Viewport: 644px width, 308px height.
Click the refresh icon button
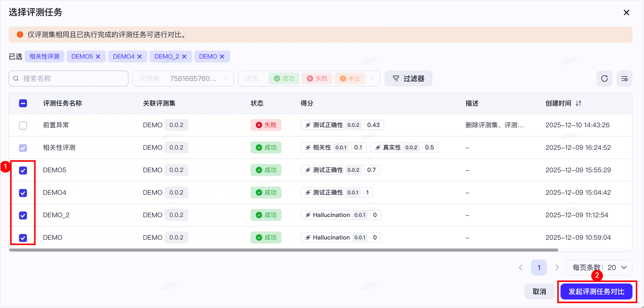point(604,78)
